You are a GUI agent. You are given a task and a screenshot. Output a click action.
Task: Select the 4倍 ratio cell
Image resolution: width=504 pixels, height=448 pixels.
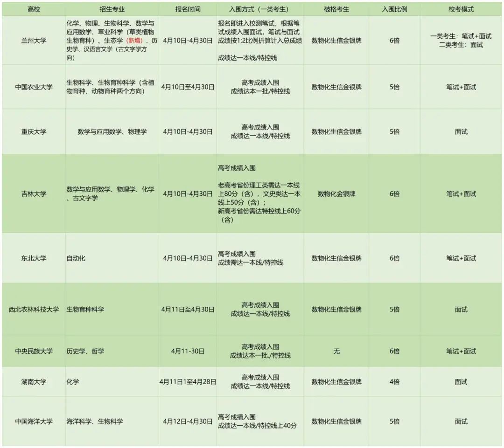coord(394,382)
